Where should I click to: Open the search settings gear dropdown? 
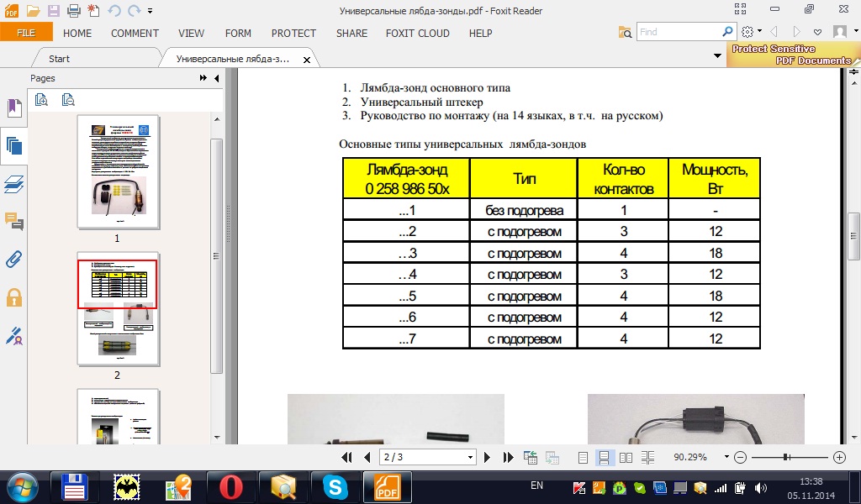coord(751,32)
